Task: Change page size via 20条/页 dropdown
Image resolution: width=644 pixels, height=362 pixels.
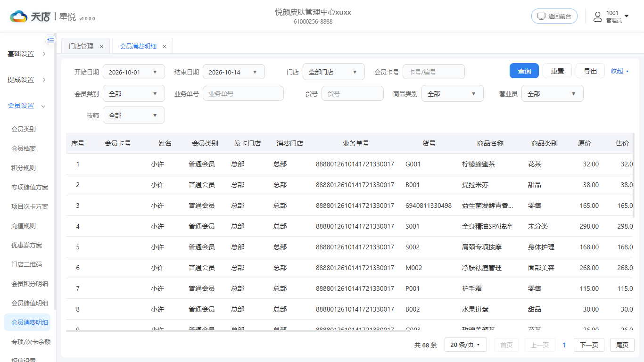Action: point(465,345)
